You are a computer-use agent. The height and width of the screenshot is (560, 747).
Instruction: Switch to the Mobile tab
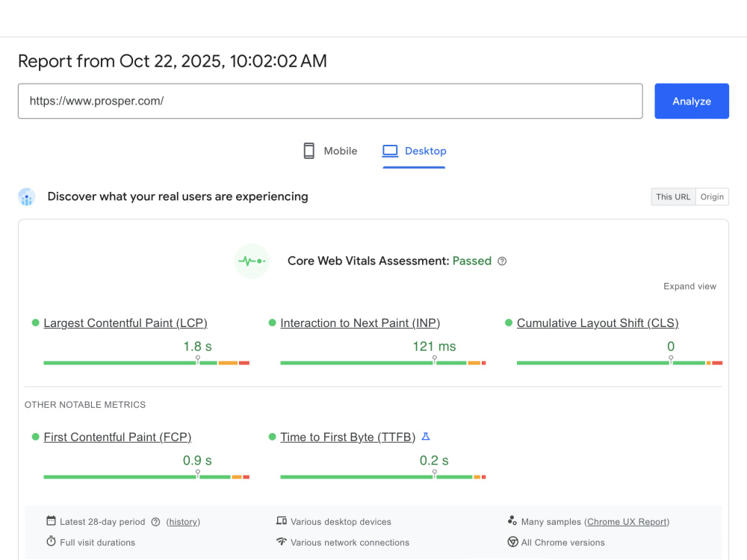pos(330,151)
